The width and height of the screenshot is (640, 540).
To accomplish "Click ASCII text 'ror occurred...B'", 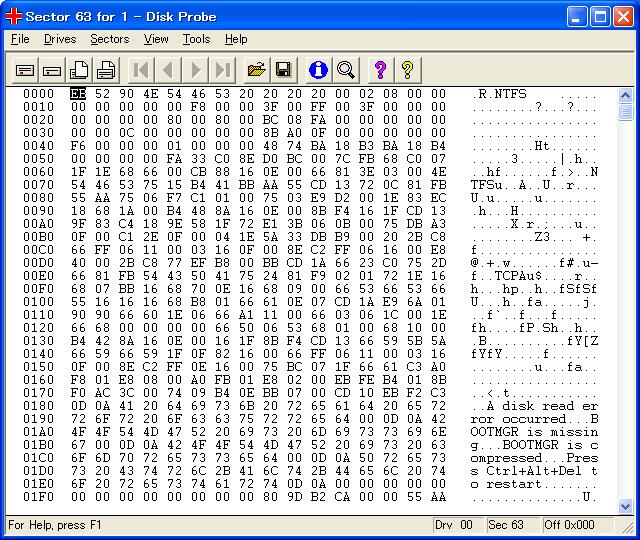I will point(534,419).
